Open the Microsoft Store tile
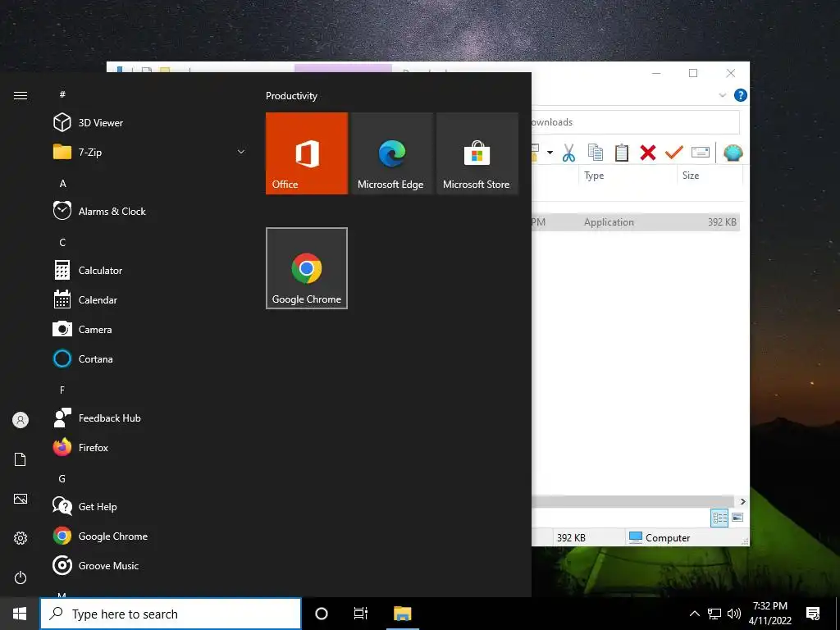Viewport: 840px width, 630px height. tap(477, 153)
